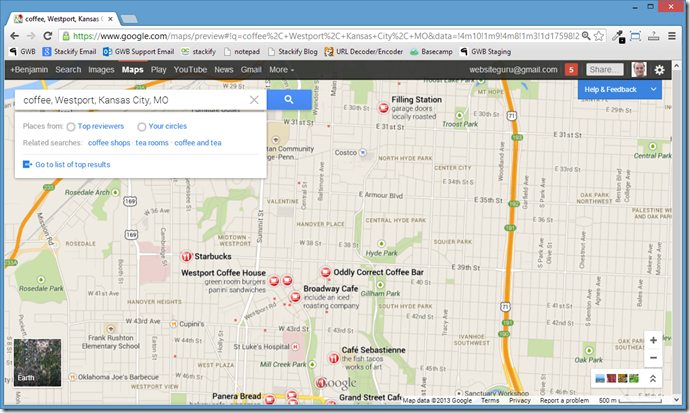Click the Westport Coffee House label
The width and height of the screenshot is (690, 413).
(223, 273)
